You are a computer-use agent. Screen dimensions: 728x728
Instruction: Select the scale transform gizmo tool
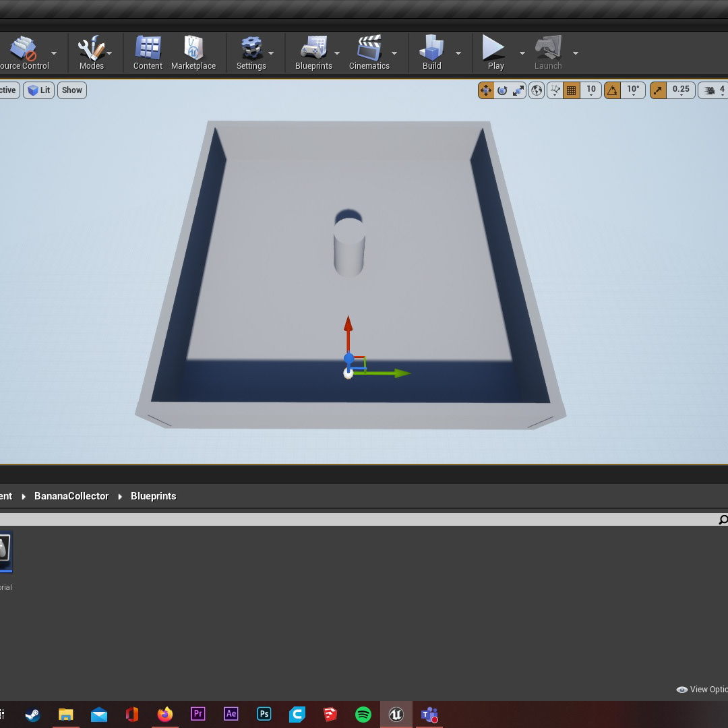point(518,90)
